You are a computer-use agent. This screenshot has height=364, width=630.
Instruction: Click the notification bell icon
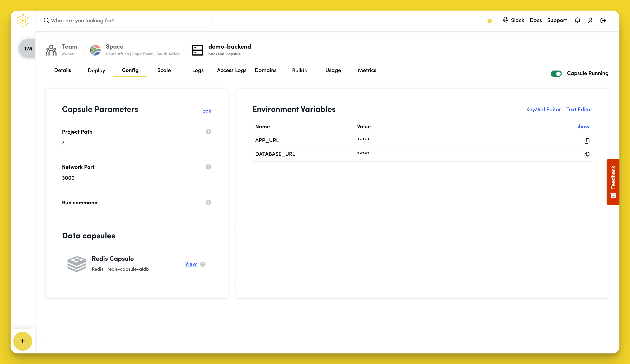point(577,20)
